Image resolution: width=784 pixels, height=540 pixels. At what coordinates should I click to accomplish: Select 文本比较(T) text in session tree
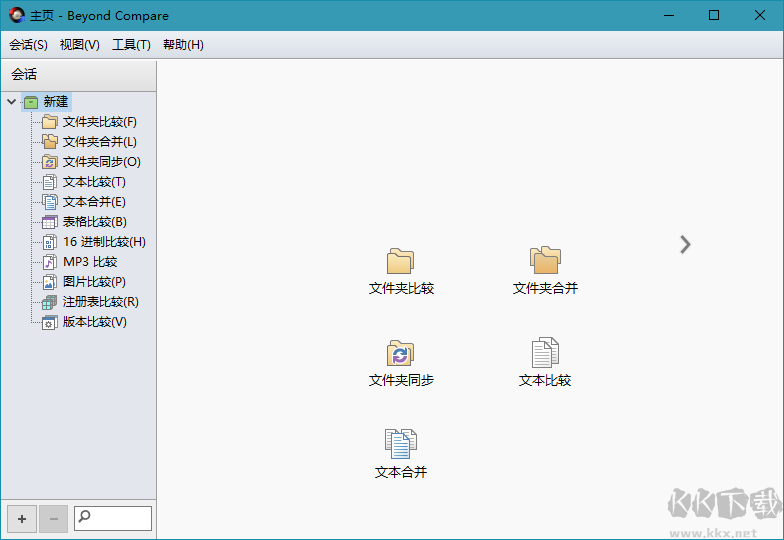point(94,182)
